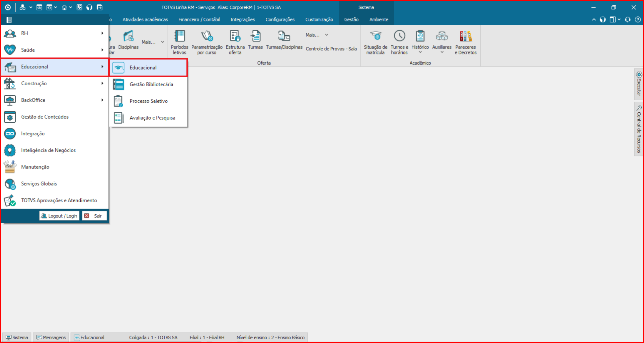Click the grid icon in quick access toolbar
This screenshot has height=343, width=644.
tap(79, 7)
